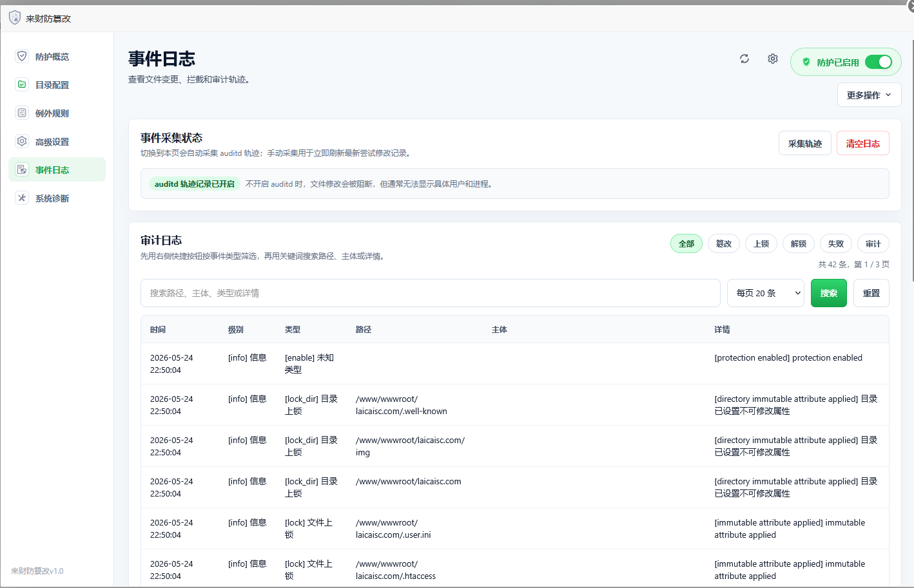Click the [protection enabled] detail text
Image resolution: width=914 pixels, height=588 pixels.
[788, 357]
